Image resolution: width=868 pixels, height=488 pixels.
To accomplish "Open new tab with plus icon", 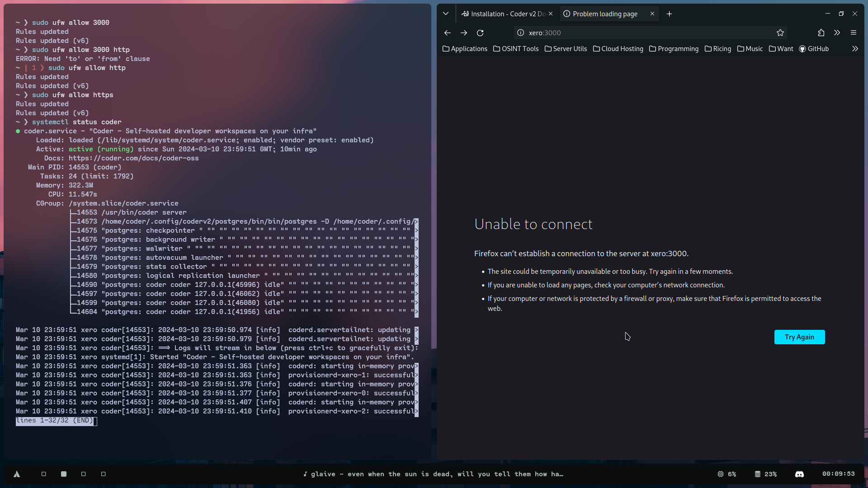I will point(669,14).
